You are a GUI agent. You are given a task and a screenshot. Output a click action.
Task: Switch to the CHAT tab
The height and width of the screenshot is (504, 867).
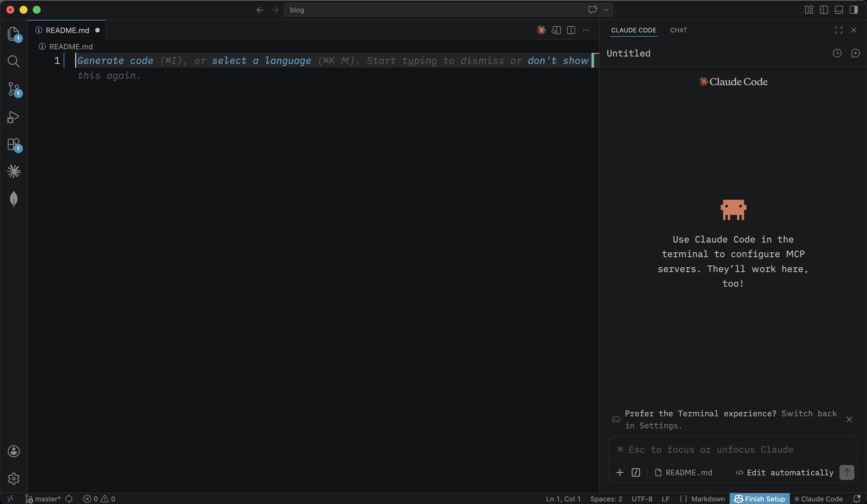pos(678,30)
